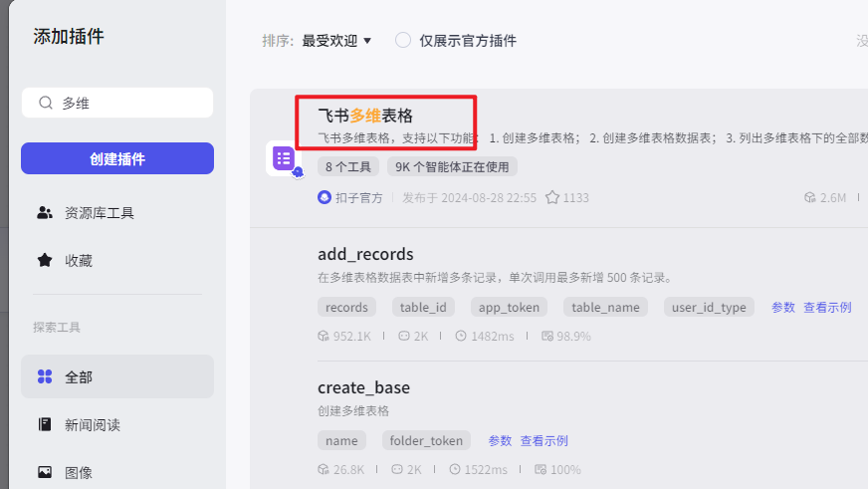Click the success-rate icon beside 100%
This screenshot has height=489, width=868.
[541, 469]
